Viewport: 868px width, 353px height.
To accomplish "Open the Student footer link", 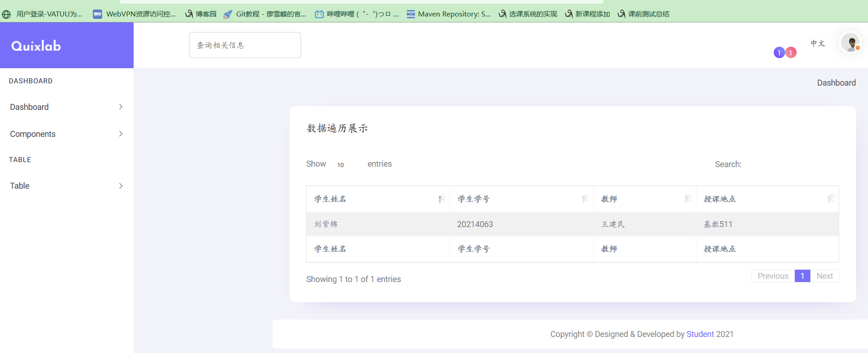I will pyautogui.click(x=700, y=334).
